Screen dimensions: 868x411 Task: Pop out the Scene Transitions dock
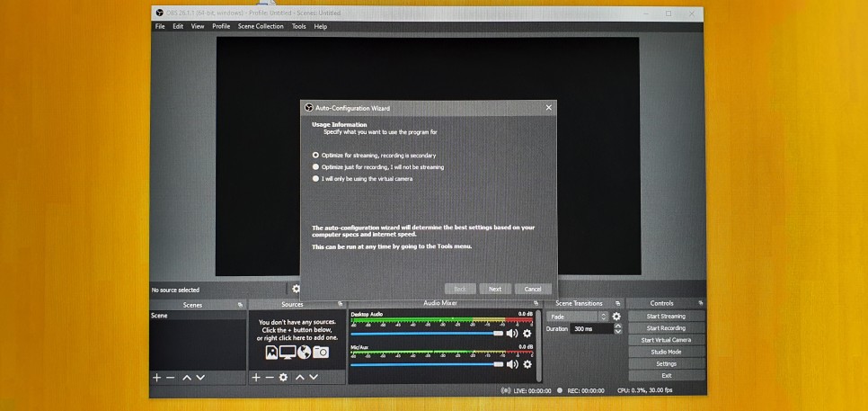click(x=616, y=303)
